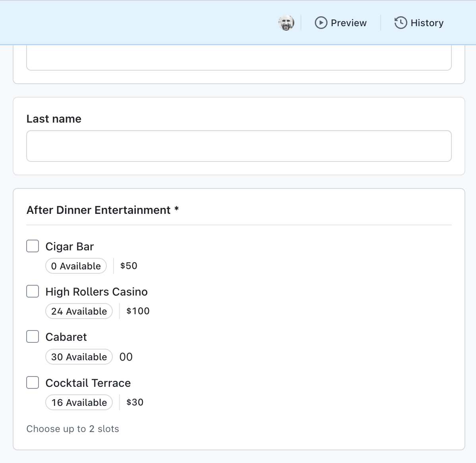Click the $100 price for High Rollers Casino
The width and height of the screenshot is (476, 463).
(x=138, y=311)
